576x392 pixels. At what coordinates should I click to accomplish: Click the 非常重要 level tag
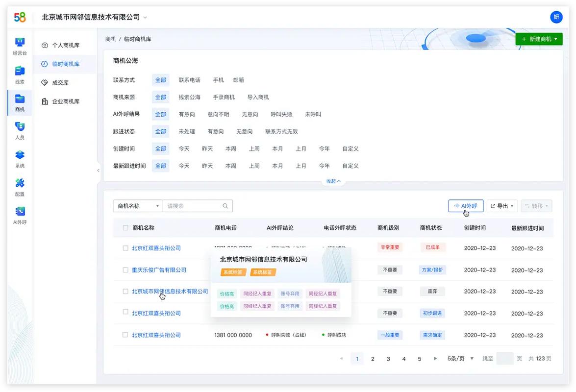click(390, 247)
